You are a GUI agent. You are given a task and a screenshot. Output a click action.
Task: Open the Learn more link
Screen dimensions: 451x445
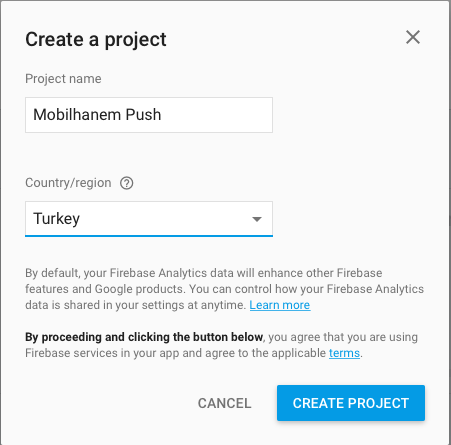[280, 305]
